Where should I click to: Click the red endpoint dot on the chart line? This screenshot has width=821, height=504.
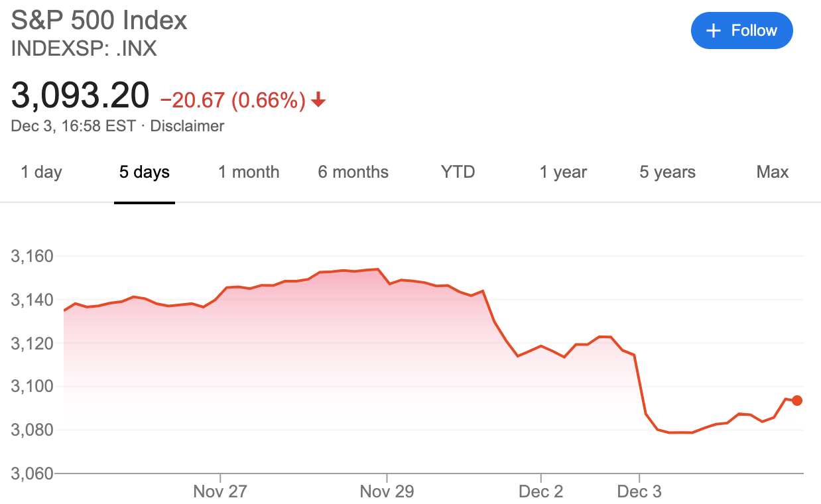pyautogui.click(x=797, y=401)
